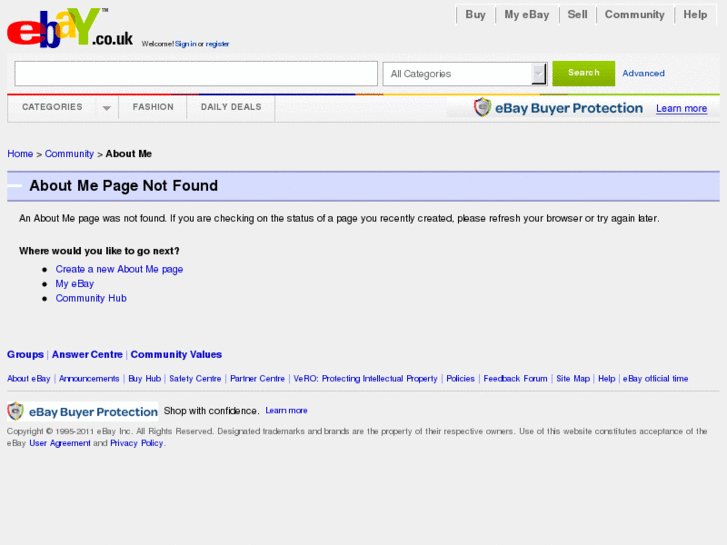The height and width of the screenshot is (545, 727).
Task: Select the DAILY DEALS navigation tab
Action: [x=231, y=107]
